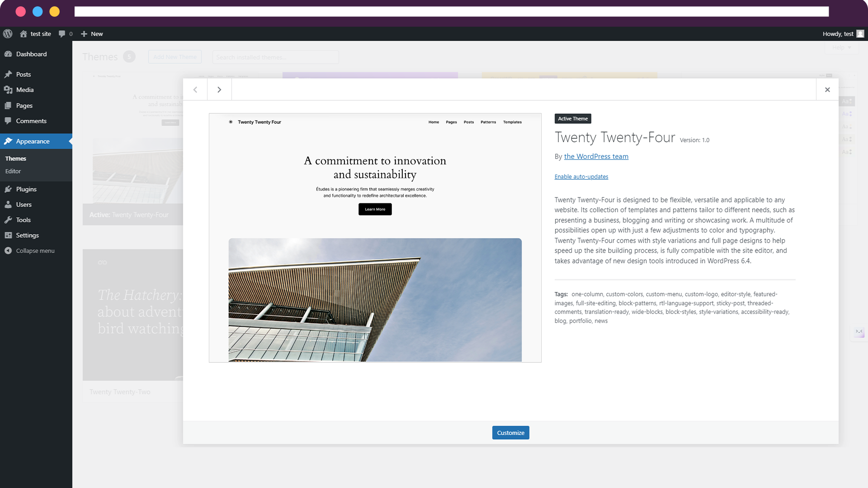Go to previous theme with left chevron

(195, 89)
